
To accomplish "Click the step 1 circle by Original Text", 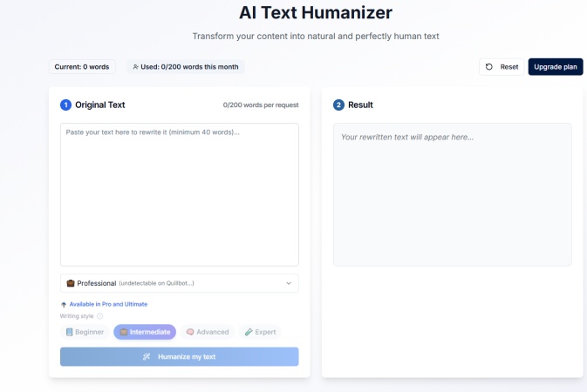I will pyautogui.click(x=66, y=105).
